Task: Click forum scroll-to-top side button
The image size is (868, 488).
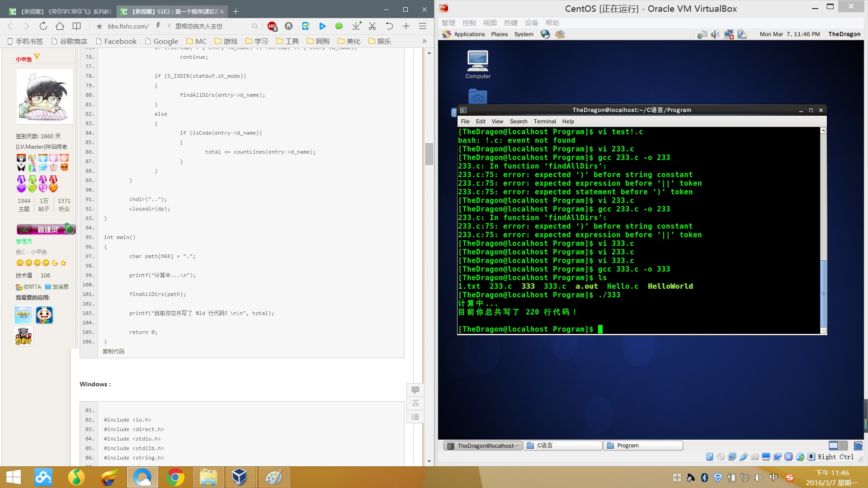Action: (x=415, y=404)
